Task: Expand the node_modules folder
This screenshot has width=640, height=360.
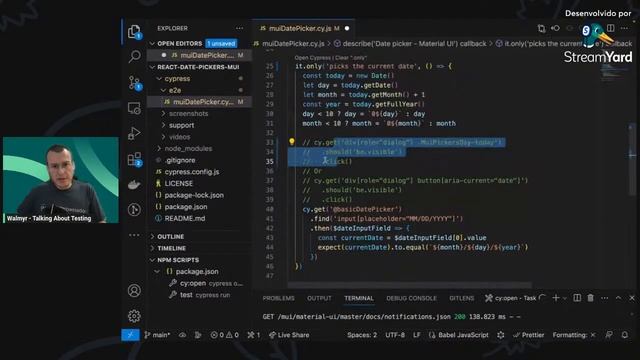Action: tap(188, 149)
